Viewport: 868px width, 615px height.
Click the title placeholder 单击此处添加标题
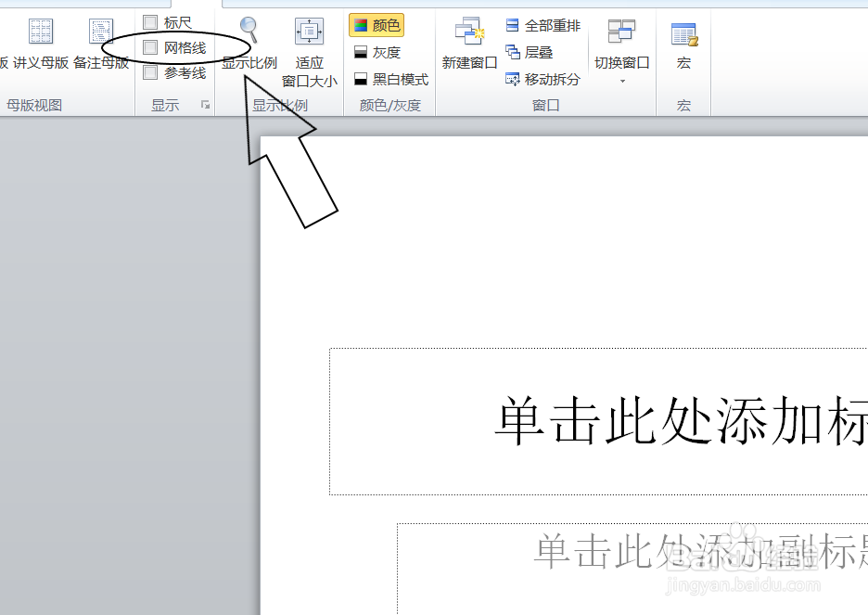[x=599, y=422]
